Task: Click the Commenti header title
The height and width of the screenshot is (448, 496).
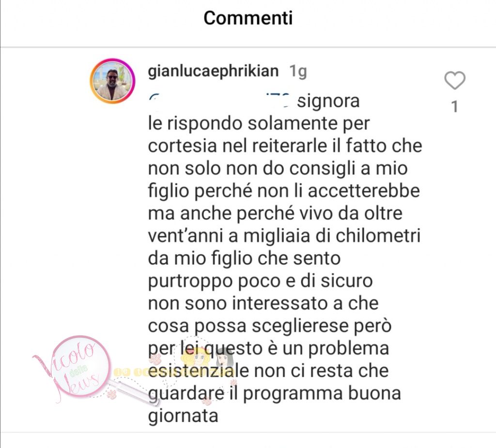Action: click(x=248, y=18)
